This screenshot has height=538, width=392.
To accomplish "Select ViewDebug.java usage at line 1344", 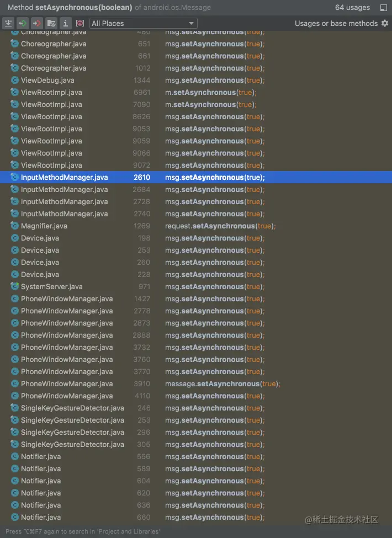I will (196, 81).
